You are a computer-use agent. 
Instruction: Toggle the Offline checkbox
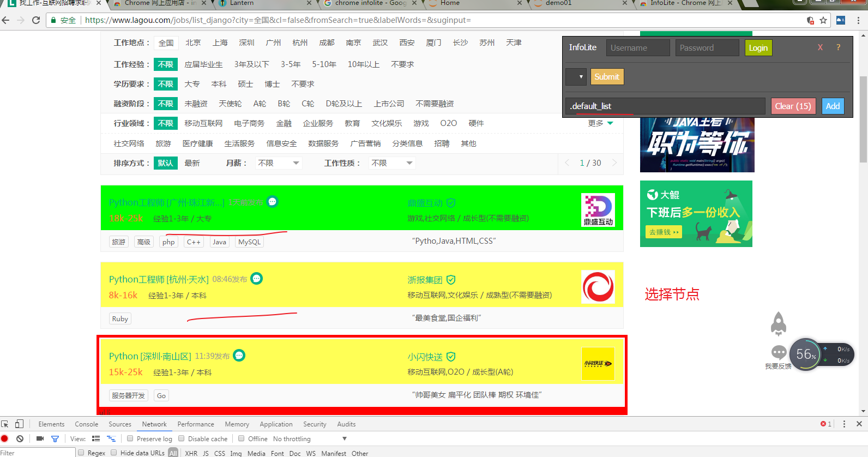tap(242, 438)
